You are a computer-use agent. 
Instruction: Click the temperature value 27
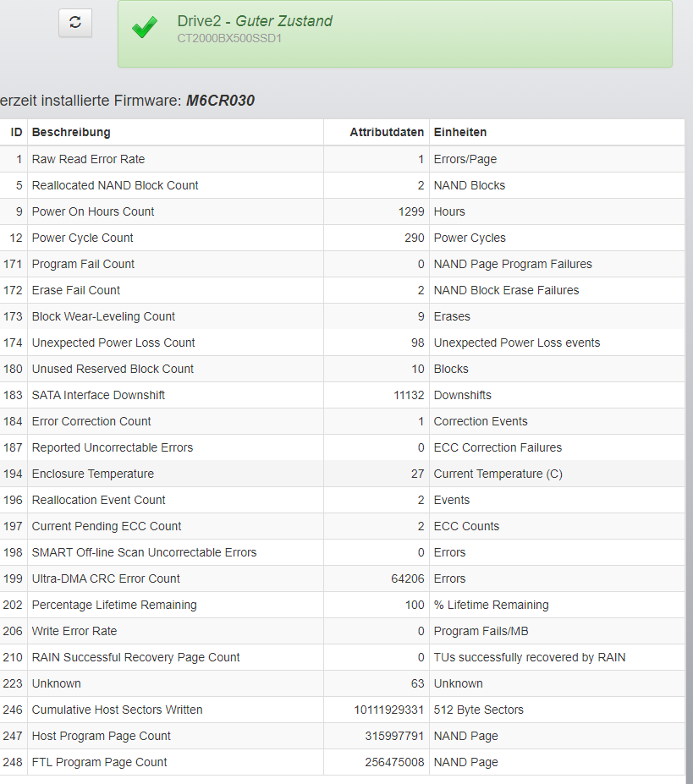(417, 474)
